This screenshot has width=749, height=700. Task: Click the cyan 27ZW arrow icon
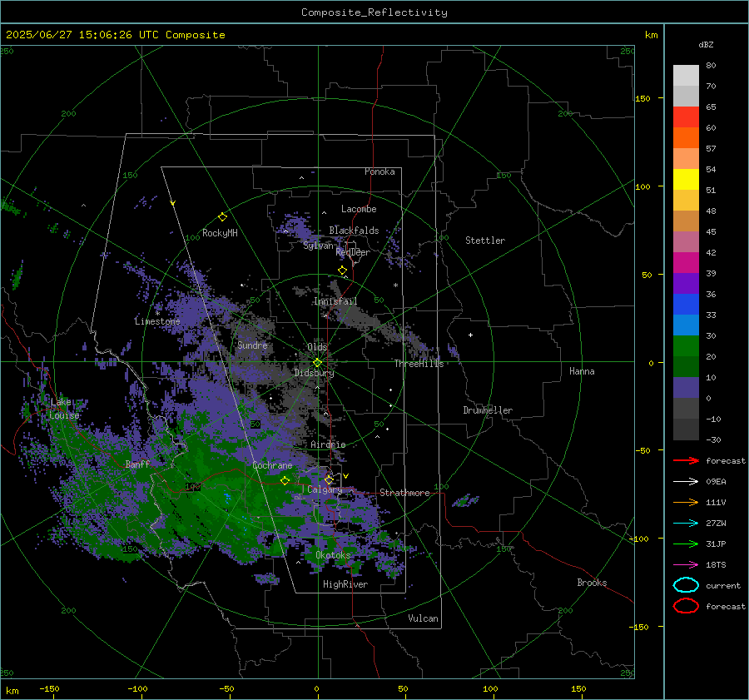pyautogui.click(x=686, y=524)
